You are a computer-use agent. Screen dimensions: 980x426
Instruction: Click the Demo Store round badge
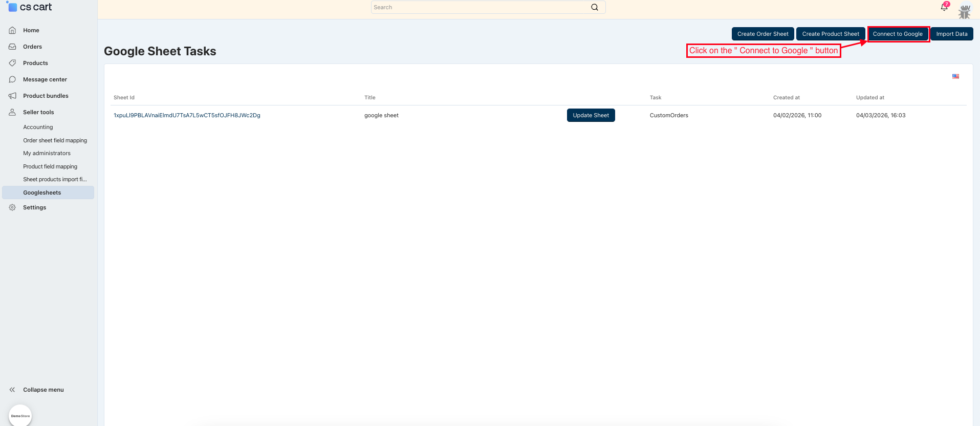tap(20, 415)
